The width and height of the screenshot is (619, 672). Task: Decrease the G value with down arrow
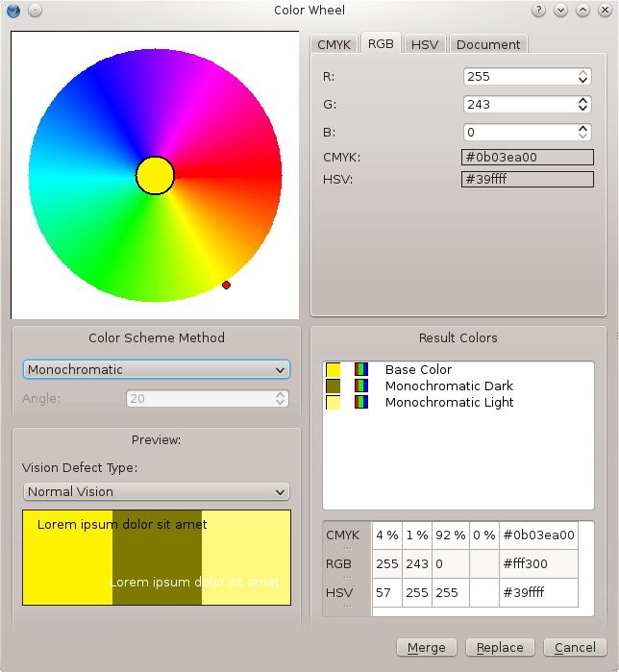click(x=582, y=109)
